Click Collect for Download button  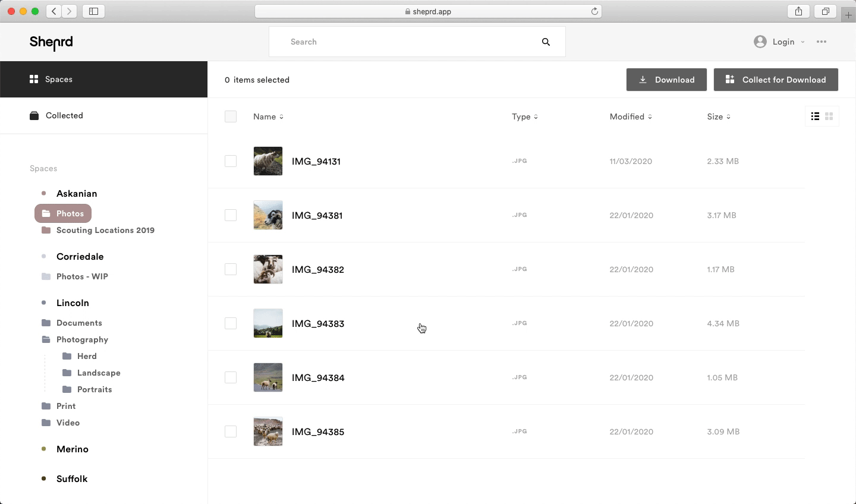pyautogui.click(x=776, y=80)
